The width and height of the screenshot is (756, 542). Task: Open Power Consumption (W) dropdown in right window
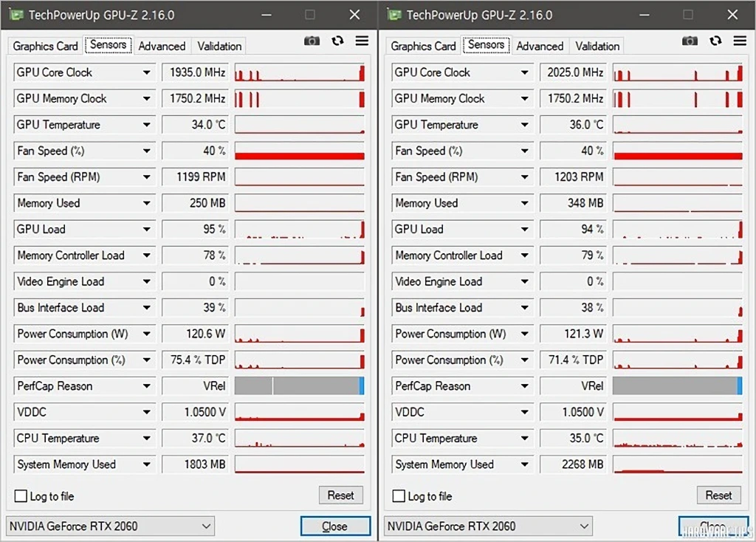pyautogui.click(x=524, y=334)
